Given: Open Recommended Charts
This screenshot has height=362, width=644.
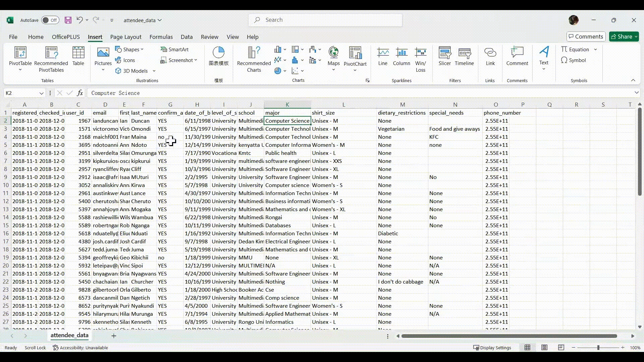Looking at the screenshot, I should pos(254,59).
